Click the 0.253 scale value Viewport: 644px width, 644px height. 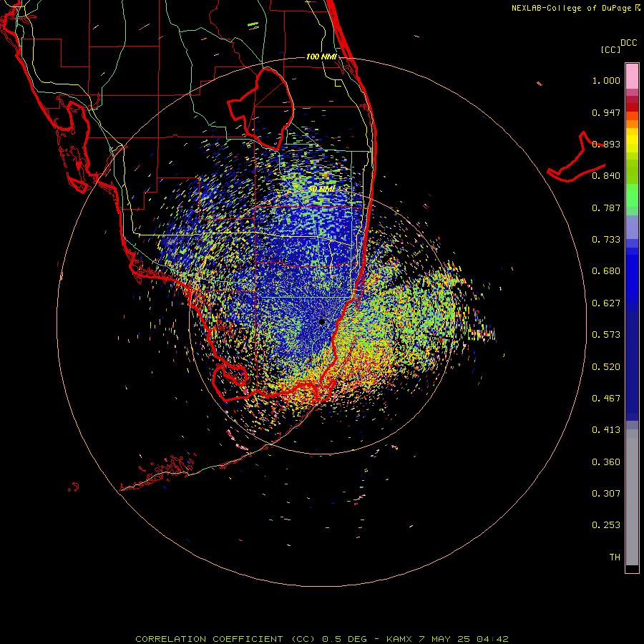point(606,525)
